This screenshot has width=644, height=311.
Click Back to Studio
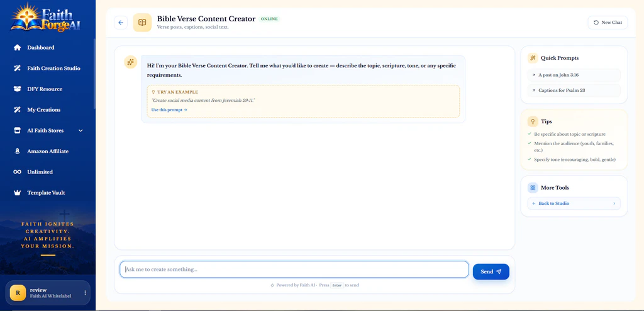pyautogui.click(x=574, y=203)
